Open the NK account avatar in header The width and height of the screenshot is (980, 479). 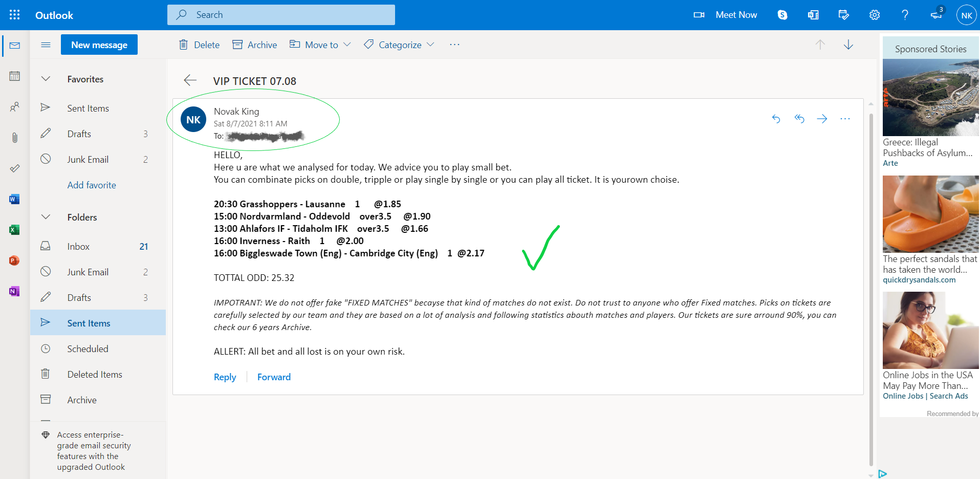coord(966,15)
